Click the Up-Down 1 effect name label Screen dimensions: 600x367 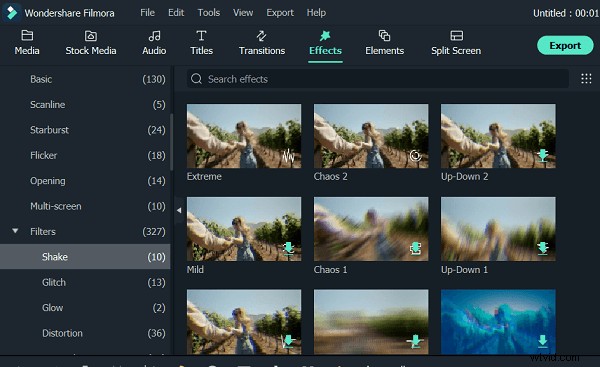tap(464, 269)
